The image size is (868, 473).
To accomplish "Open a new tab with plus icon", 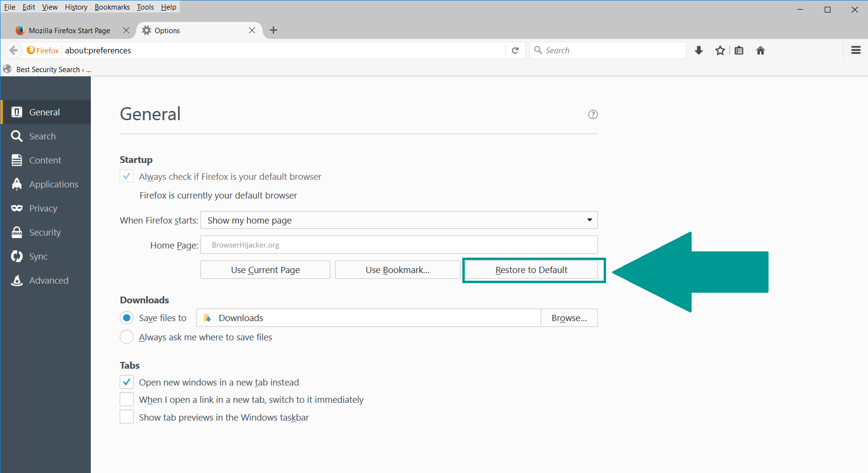I will [x=273, y=30].
